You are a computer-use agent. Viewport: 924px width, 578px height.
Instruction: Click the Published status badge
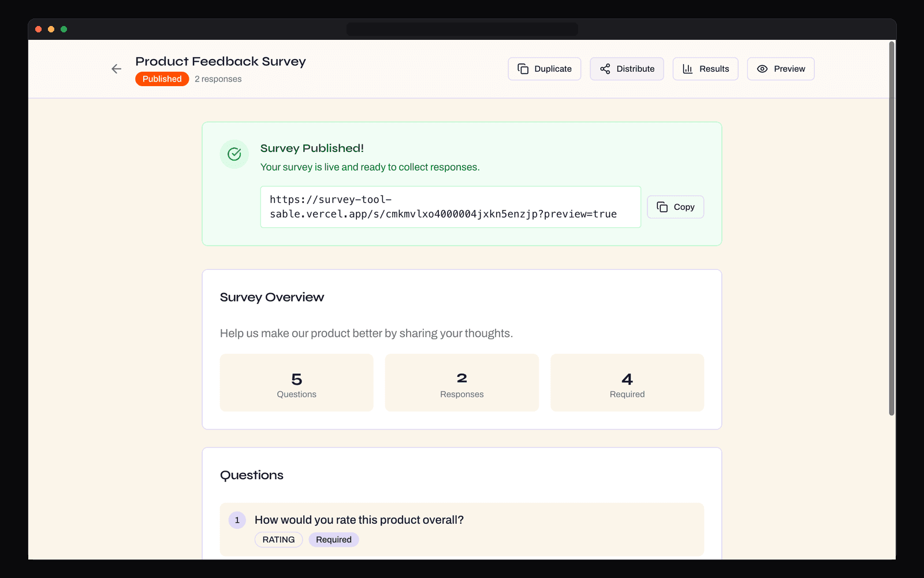162,79
